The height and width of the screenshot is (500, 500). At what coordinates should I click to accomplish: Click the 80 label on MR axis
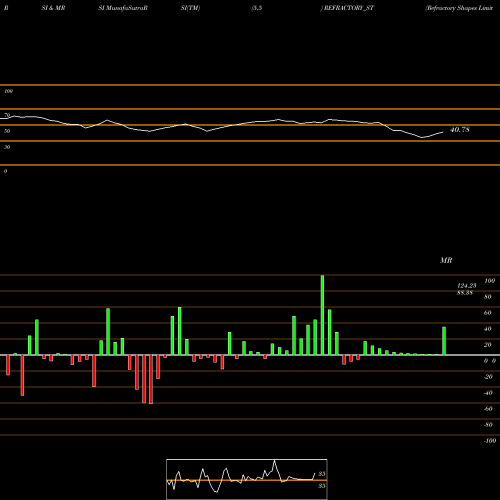(488, 297)
